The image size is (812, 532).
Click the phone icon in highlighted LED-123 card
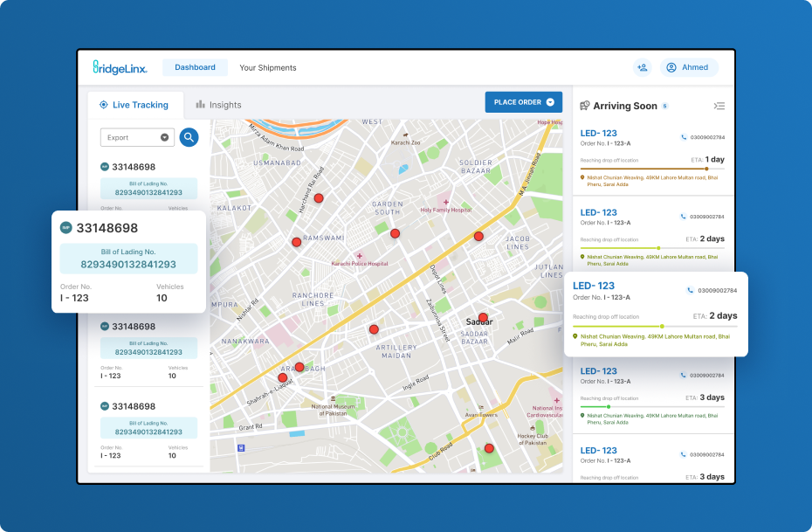(689, 290)
